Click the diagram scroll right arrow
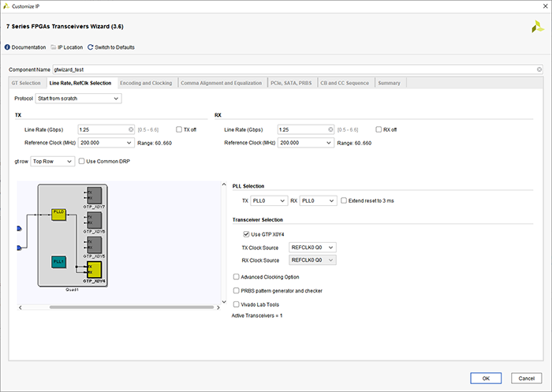 click(218, 308)
